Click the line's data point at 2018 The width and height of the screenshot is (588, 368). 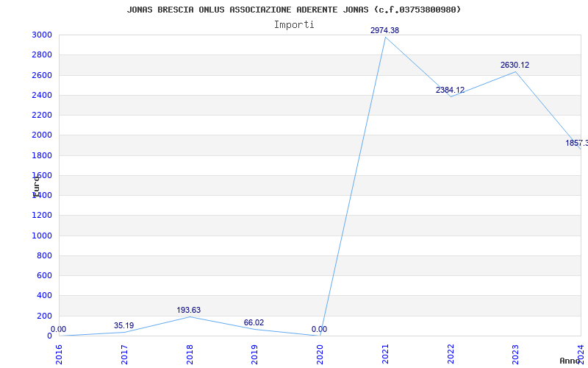190,316
